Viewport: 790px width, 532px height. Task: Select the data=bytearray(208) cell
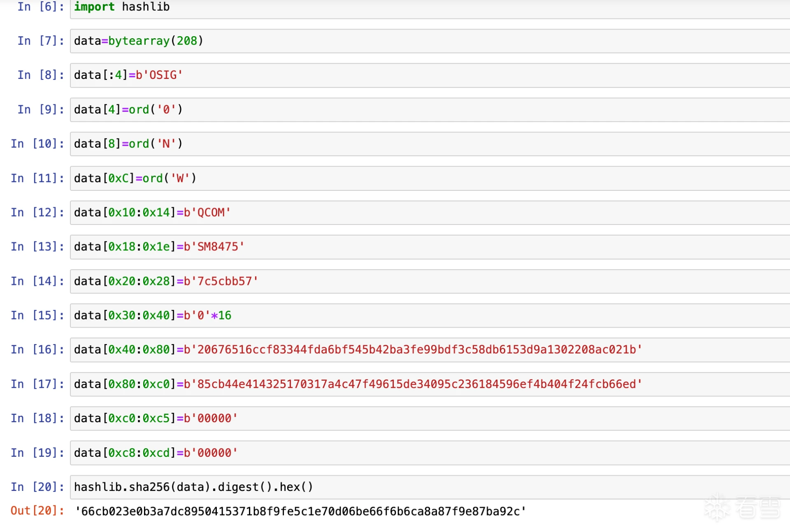tap(430, 41)
